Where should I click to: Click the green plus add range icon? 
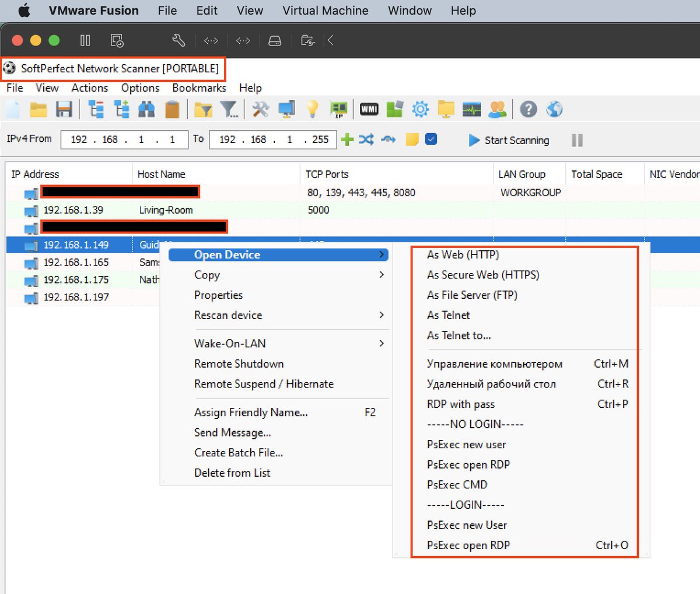click(347, 139)
